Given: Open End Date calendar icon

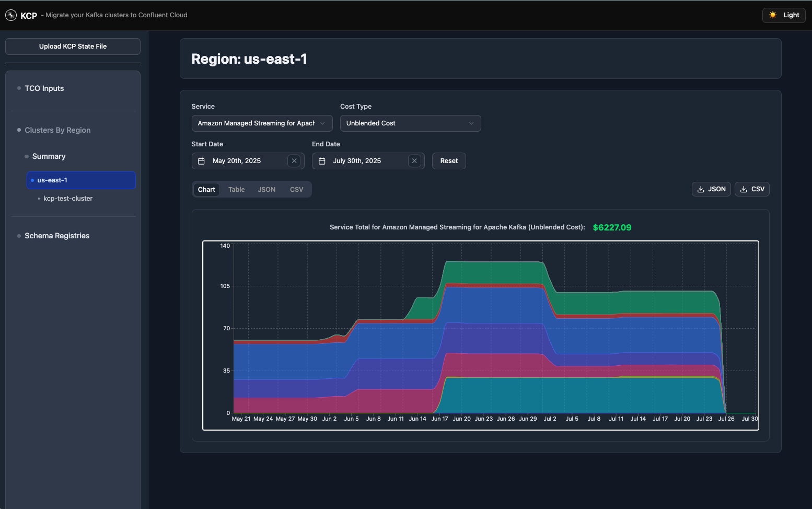Looking at the screenshot, I should point(322,161).
